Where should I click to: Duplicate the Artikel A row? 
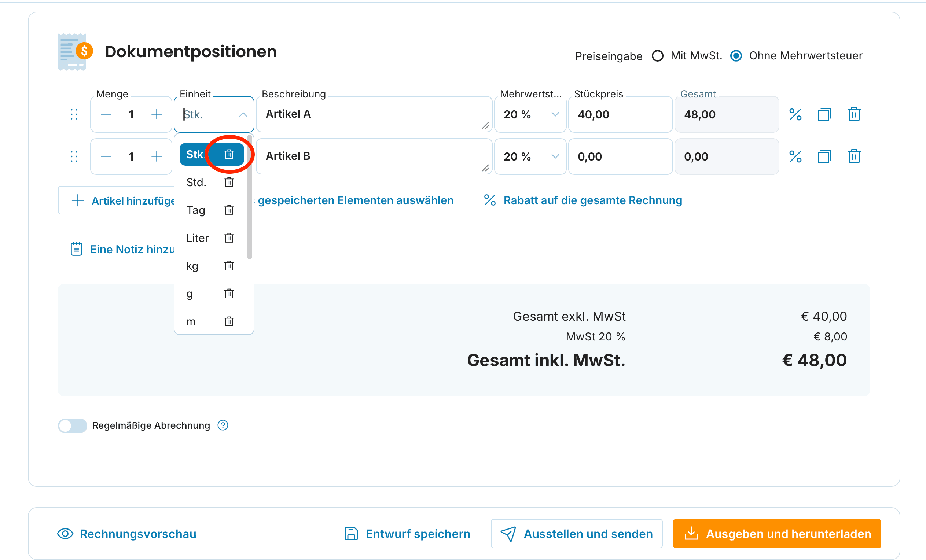pos(824,114)
